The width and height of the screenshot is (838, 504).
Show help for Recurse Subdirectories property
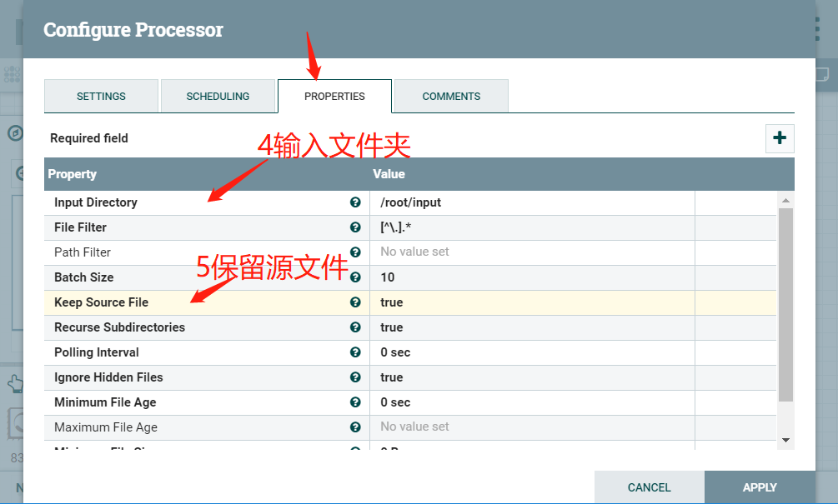tap(355, 327)
